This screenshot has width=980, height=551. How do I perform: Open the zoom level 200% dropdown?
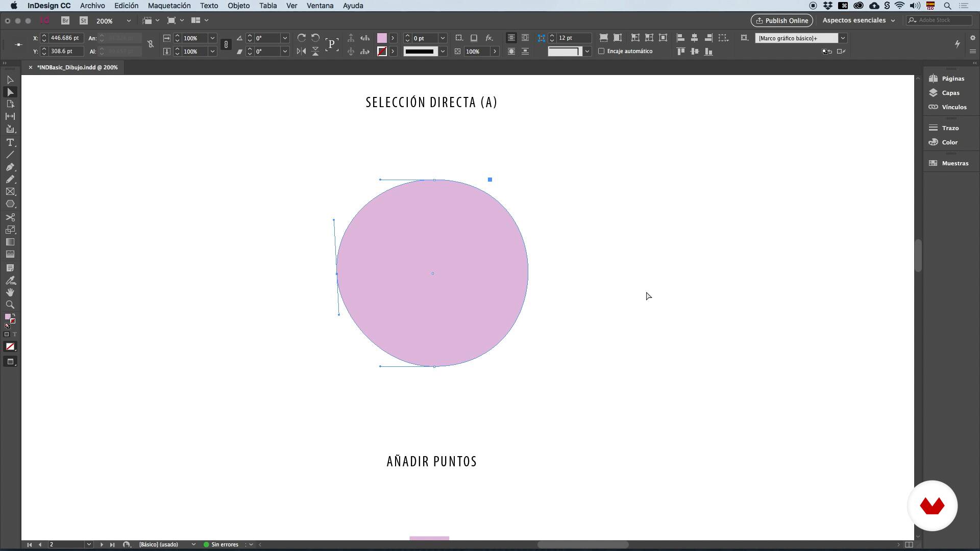pyautogui.click(x=129, y=21)
